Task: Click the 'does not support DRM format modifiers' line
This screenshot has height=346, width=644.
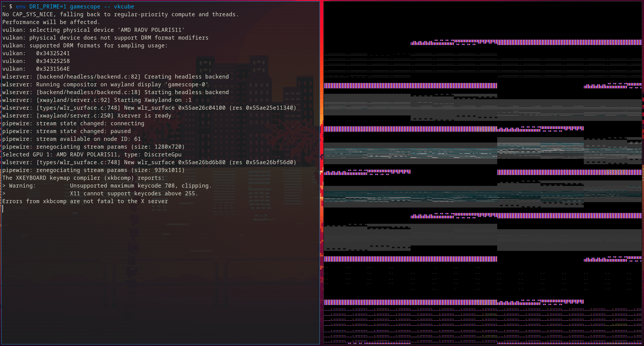Action: coord(105,38)
